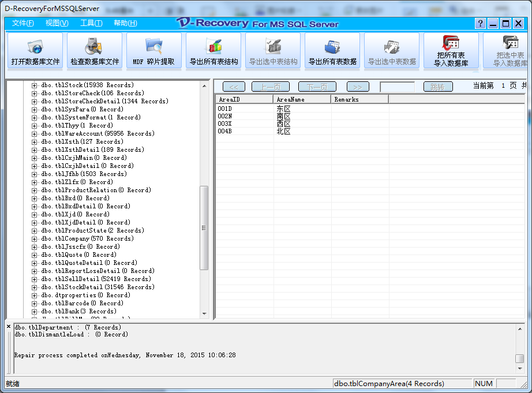The image size is (532, 393).
Task: Select dbo.tblBxd (0 Record) table
Action: click(x=75, y=198)
